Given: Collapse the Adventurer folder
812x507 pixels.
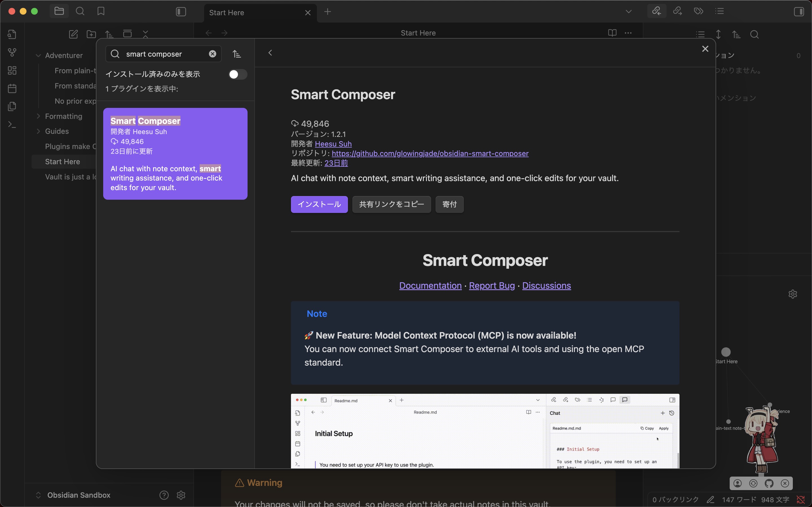Looking at the screenshot, I should pyautogui.click(x=38, y=55).
